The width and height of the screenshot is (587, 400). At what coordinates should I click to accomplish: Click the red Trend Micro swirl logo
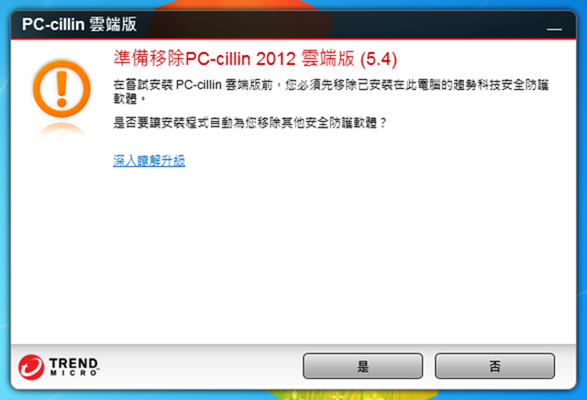point(31,367)
